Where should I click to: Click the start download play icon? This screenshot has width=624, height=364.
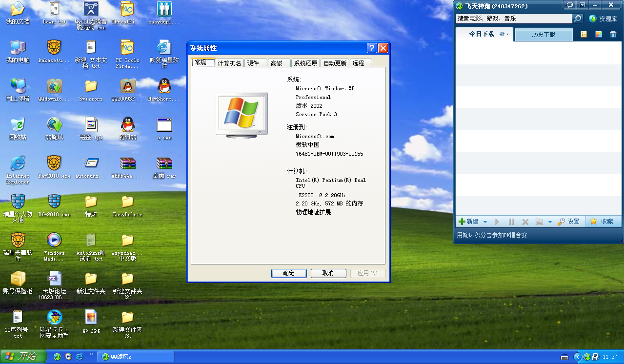coord(497,222)
